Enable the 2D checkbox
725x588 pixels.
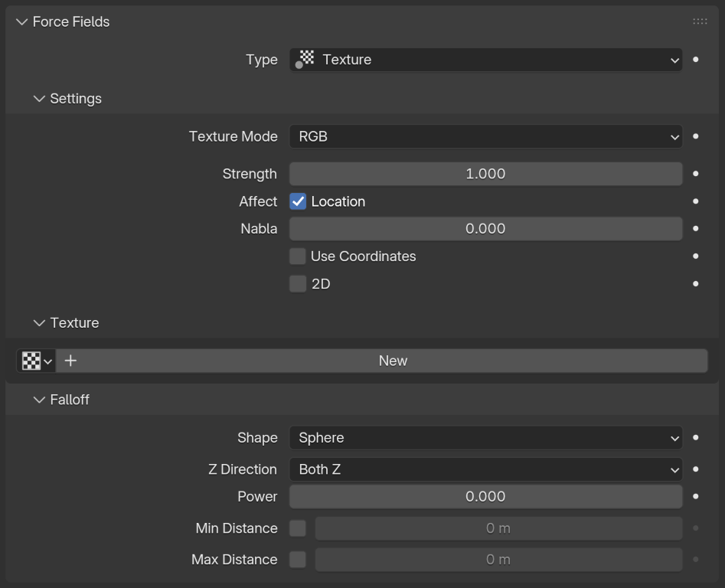pos(297,283)
